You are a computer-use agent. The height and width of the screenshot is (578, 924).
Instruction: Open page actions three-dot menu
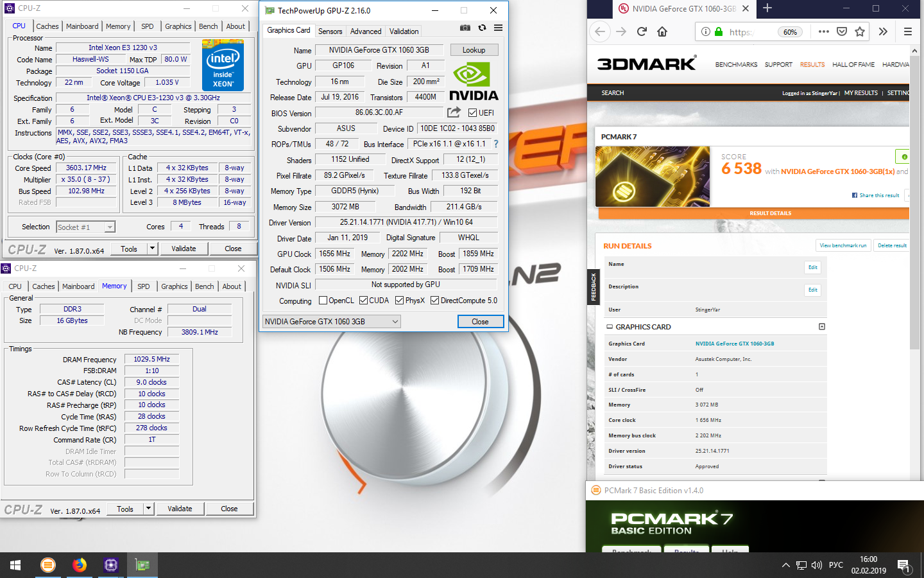pos(824,31)
